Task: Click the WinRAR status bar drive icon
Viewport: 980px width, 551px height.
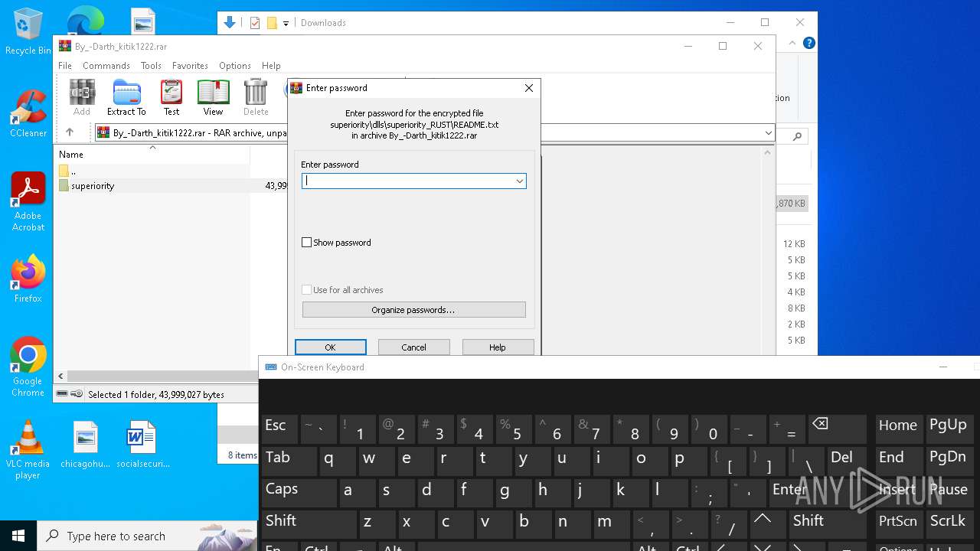Action: pos(63,394)
